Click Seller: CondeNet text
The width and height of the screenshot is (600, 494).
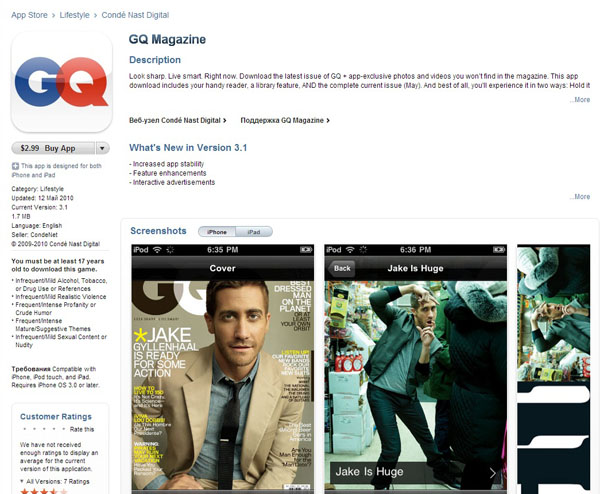(x=34, y=235)
